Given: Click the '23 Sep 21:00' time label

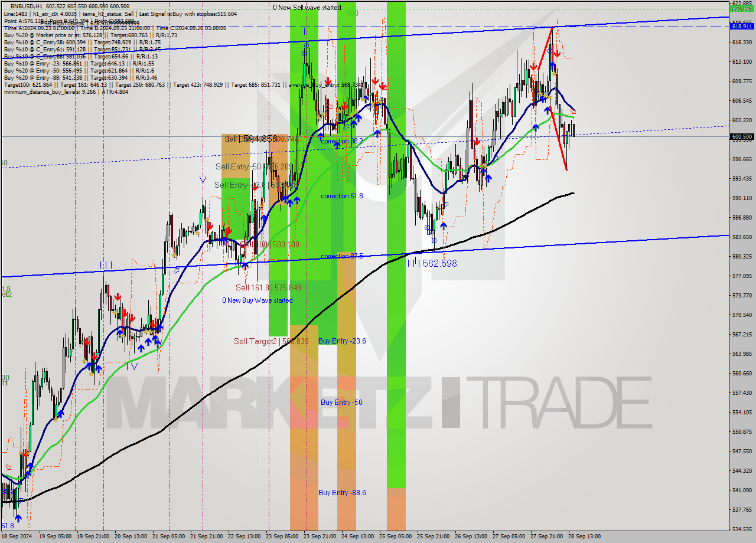Looking at the screenshot, I should click(320, 537).
